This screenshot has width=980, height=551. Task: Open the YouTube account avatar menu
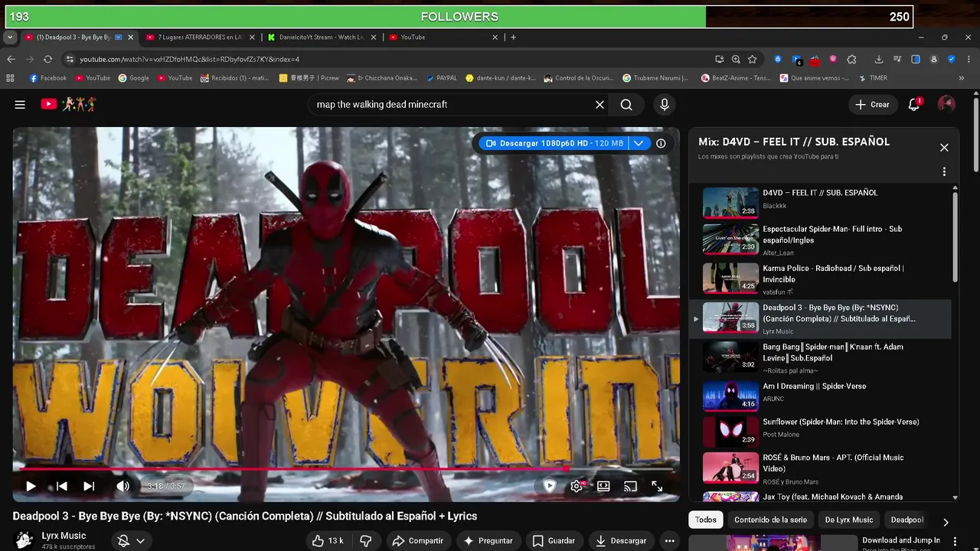[x=946, y=105]
